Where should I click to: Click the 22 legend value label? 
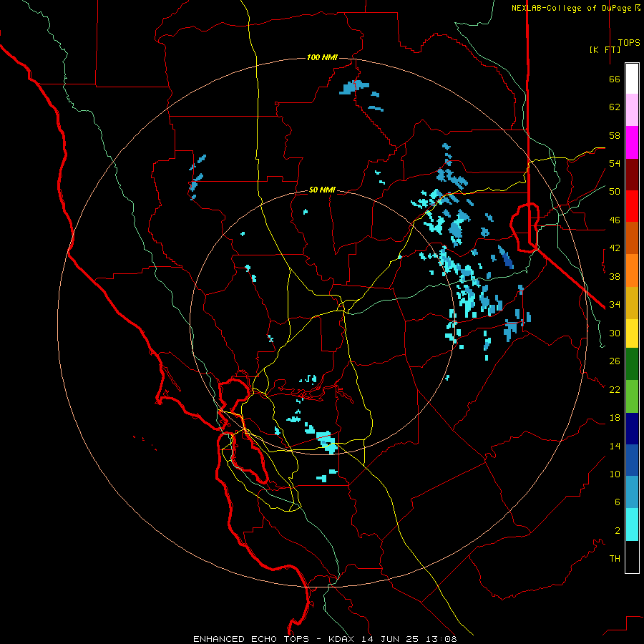pos(615,389)
